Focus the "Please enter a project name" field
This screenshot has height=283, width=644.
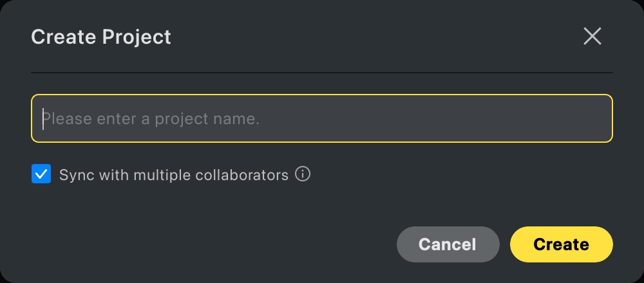click(x=321, y=118)
